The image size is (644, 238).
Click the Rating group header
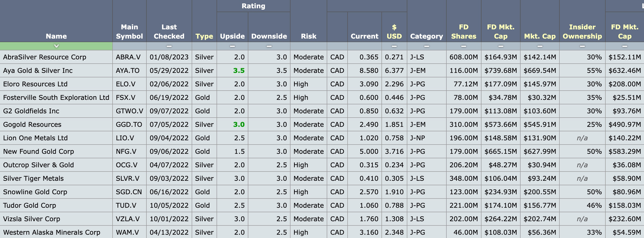point(253,6)
